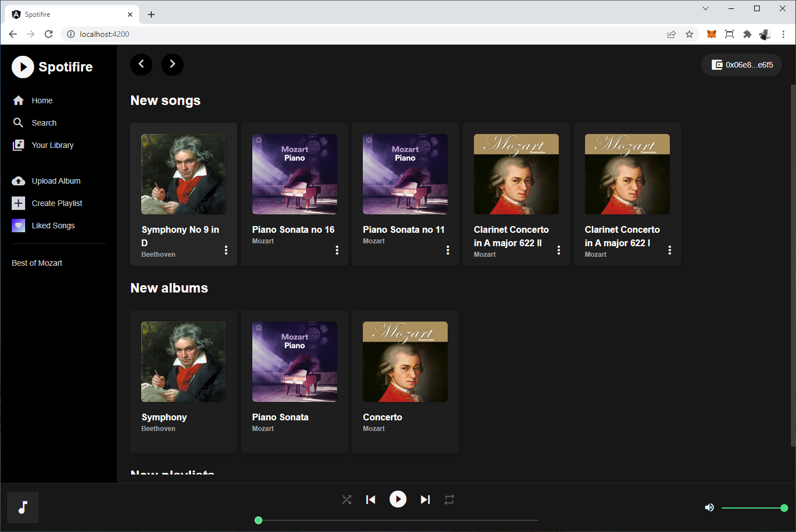Click the share page icon in address bar

pos(672,34)
